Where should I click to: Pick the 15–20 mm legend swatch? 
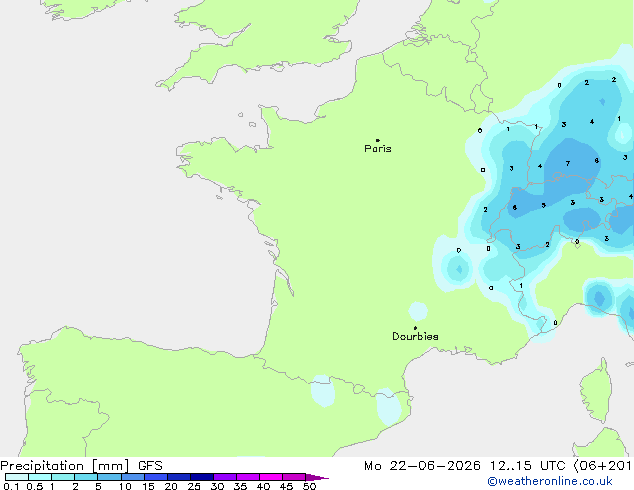[x=156, y=477]
